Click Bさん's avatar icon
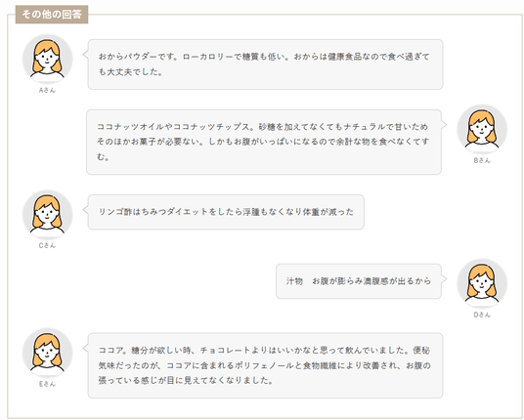The height and width of the screenshot is (420, 524). [x=482, y=129]
